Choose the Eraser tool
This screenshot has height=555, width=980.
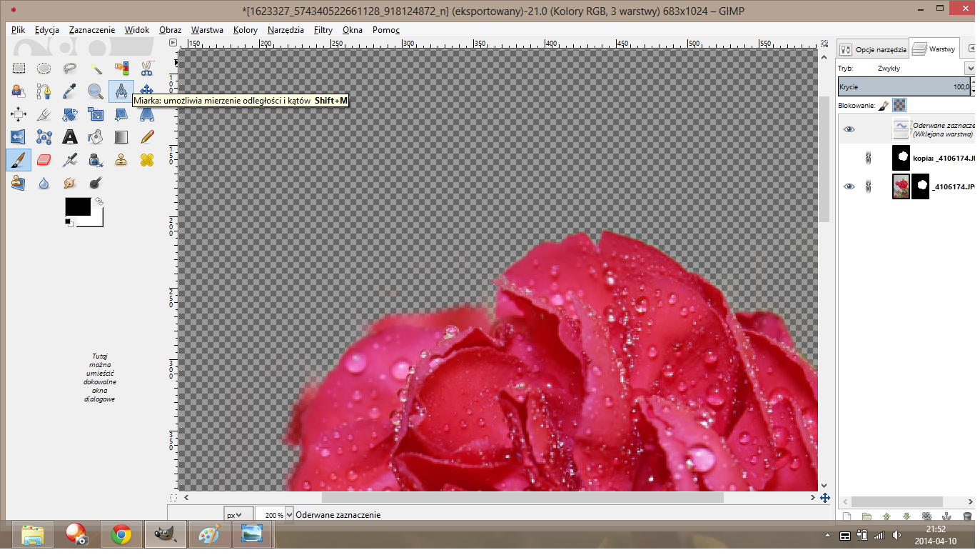coord(44,159)
